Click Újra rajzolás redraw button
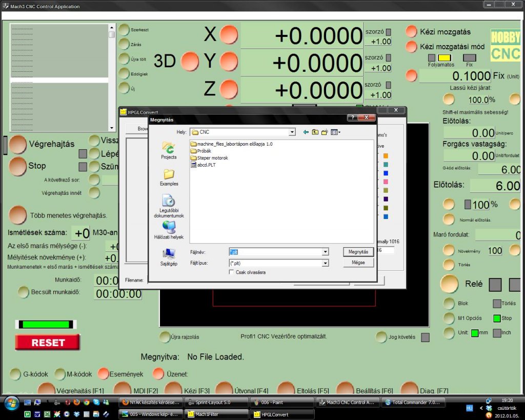 (165, 337)
